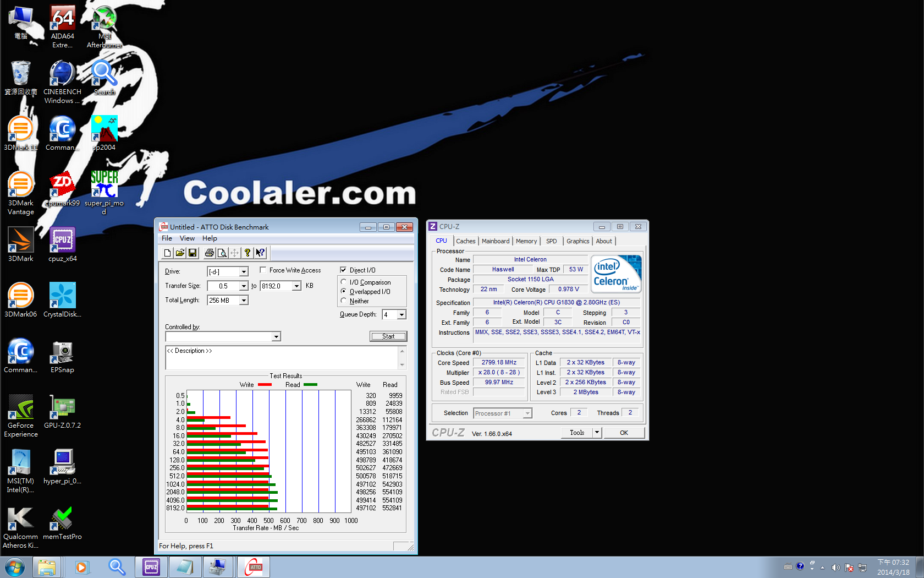Open 3DMark Vantage desktop shortcut
The width and height of the screenshot is (924, 578).
(20, 193)
